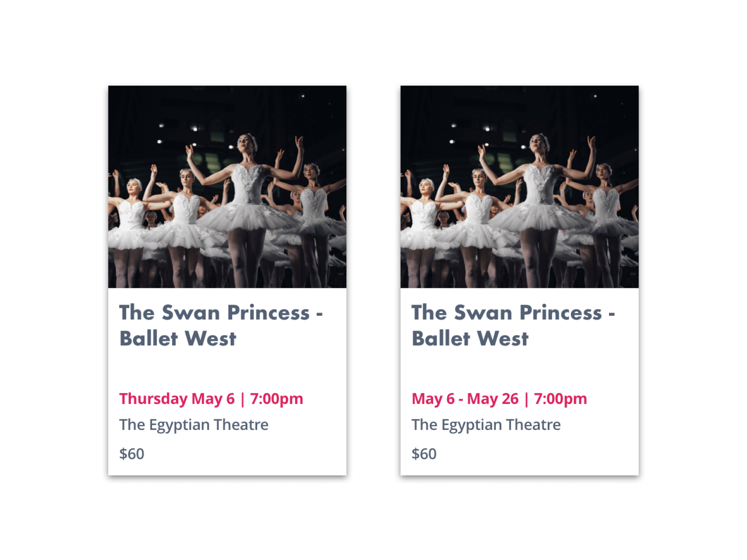Select the May 6 - May 26 date range

tap(465, 399)
